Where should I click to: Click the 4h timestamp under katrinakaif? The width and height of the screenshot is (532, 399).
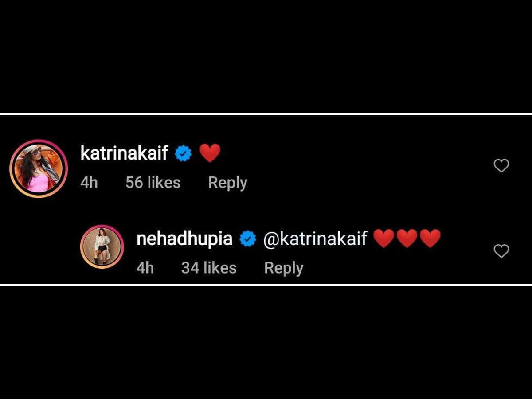click(89, 182)
